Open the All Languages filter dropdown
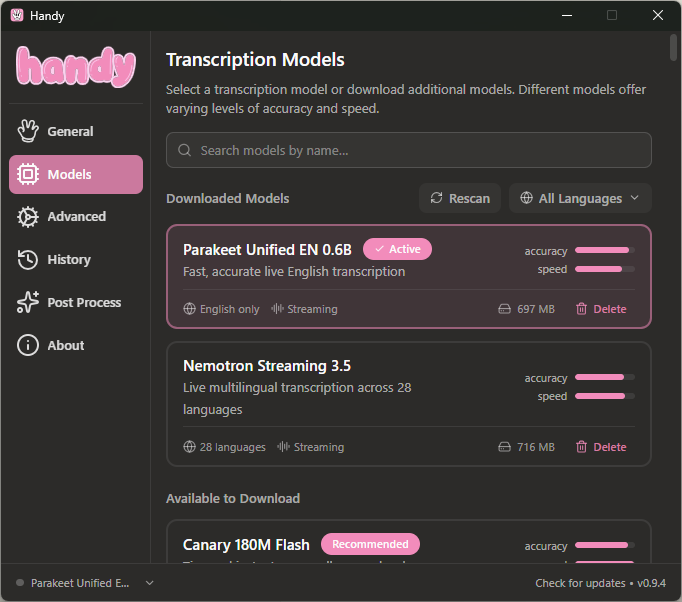Viewport: 682px width, 602px height. coord(580,198)
